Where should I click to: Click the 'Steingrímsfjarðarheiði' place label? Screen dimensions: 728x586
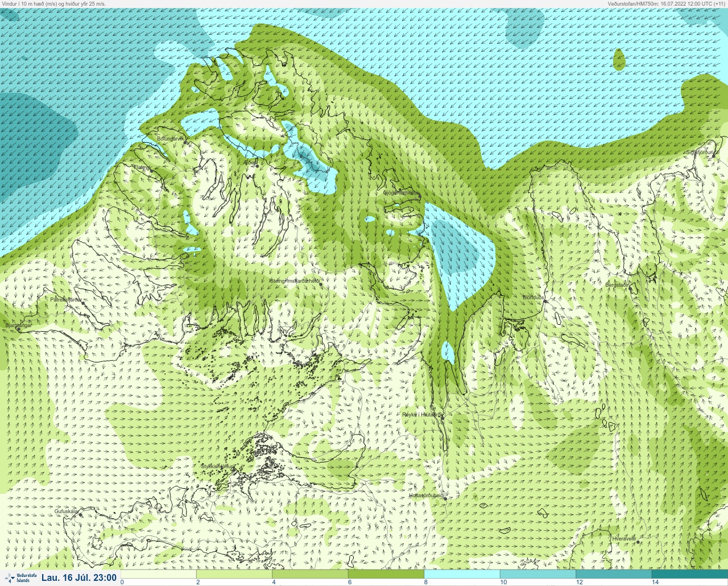294,281
